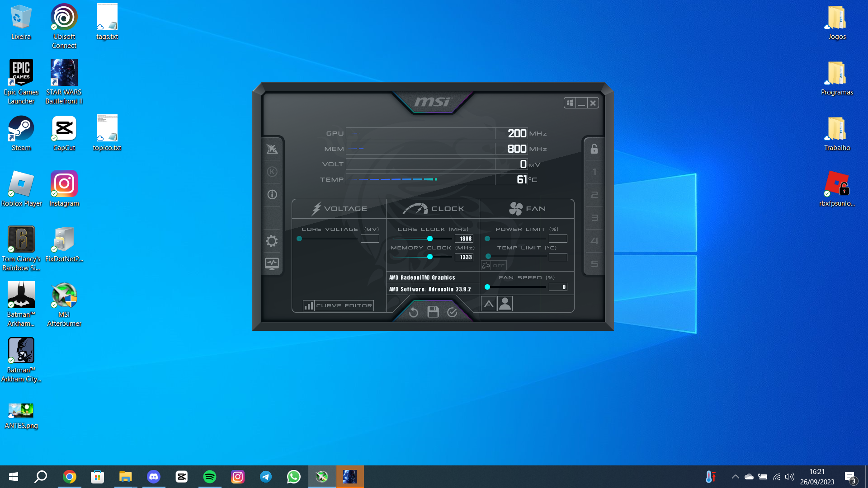The width and height of the screenshot is (868, 488).
Task: Open the Curve Editor
Action: [338, 306]
